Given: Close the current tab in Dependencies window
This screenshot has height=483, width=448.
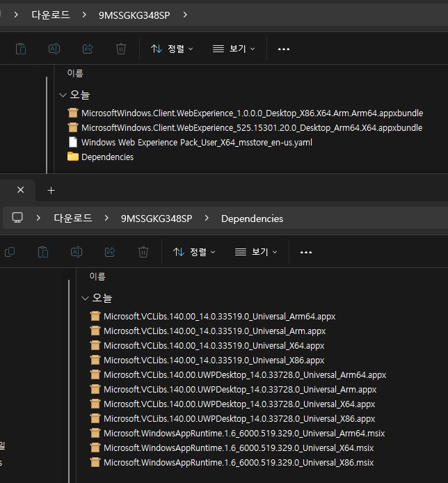Looking at the screenshot, I should point(21,190).
